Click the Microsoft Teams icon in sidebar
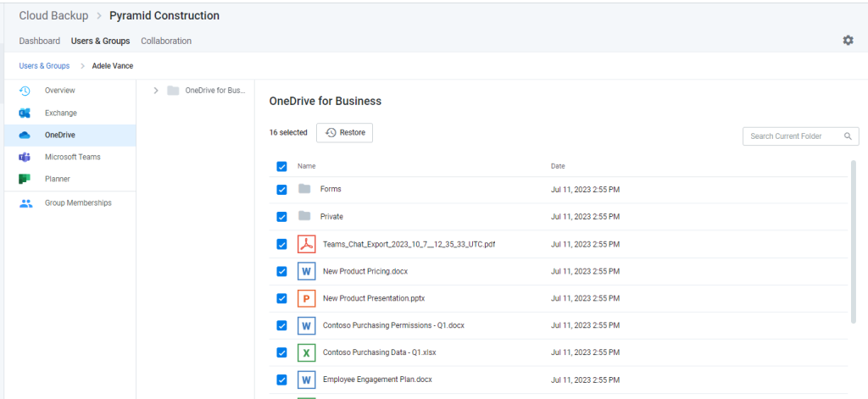 tap(25, 158)
